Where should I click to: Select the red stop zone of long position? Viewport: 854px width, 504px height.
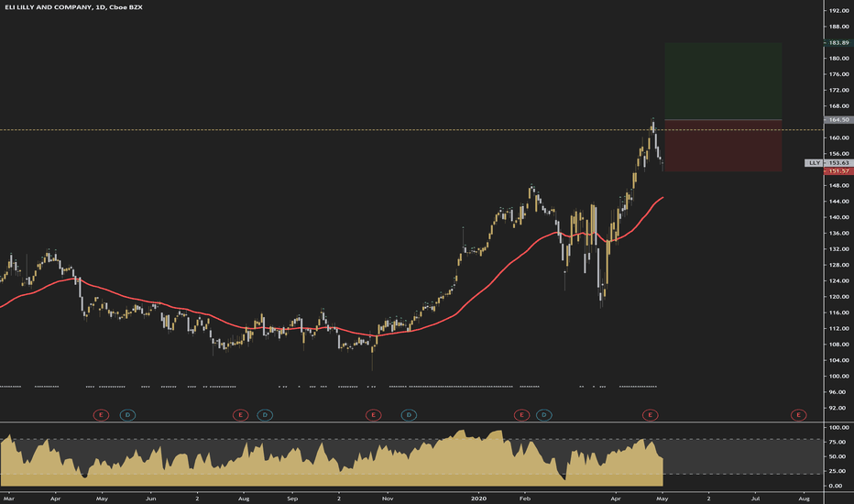[x=723, y=146]
